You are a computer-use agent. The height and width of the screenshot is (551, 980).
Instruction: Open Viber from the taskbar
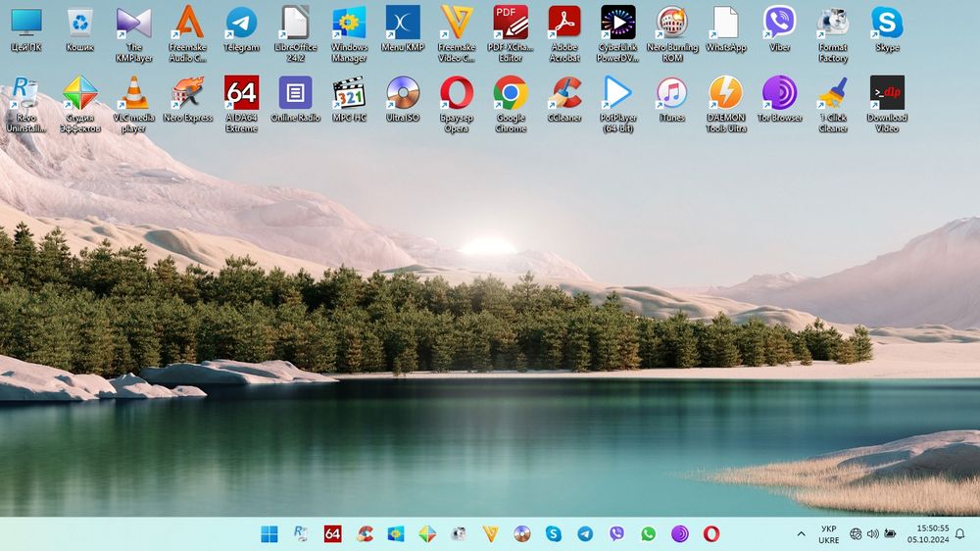click(616, 534)
